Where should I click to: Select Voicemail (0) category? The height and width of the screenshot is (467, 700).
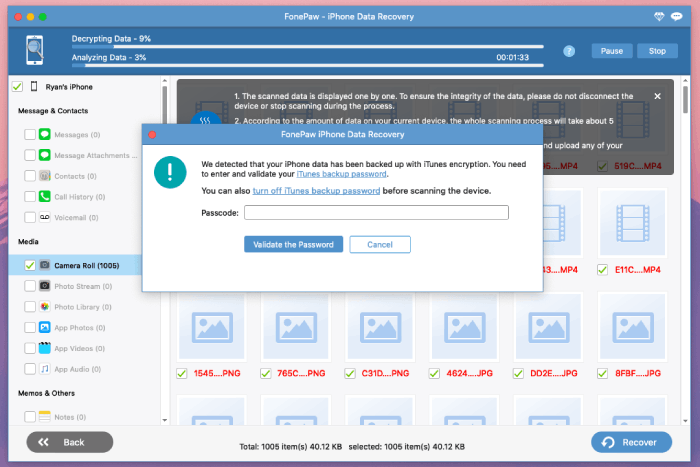pyautogui.click(x=75, y=217)
